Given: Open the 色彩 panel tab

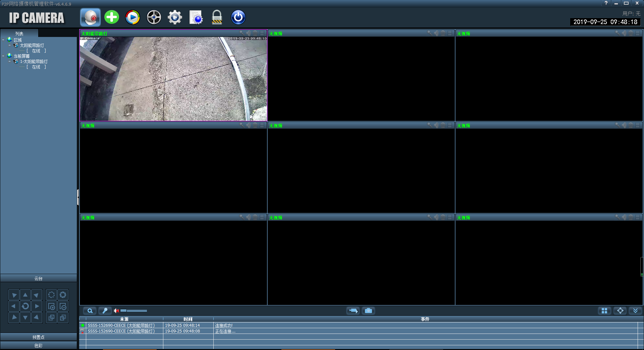Looking at the screenshot, I should (x=39, y=346).
